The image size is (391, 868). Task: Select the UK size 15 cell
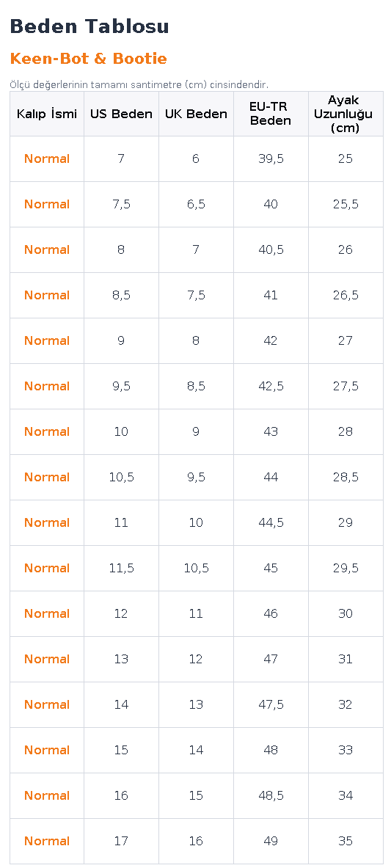point(196,795)
